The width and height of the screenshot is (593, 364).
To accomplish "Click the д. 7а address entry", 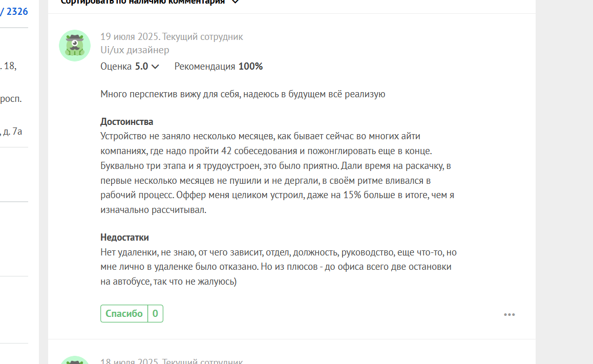I will [11, 132].
